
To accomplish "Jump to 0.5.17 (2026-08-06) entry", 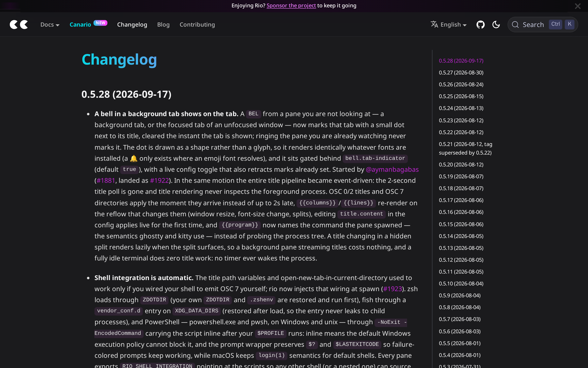I will [x=461, y=200].
